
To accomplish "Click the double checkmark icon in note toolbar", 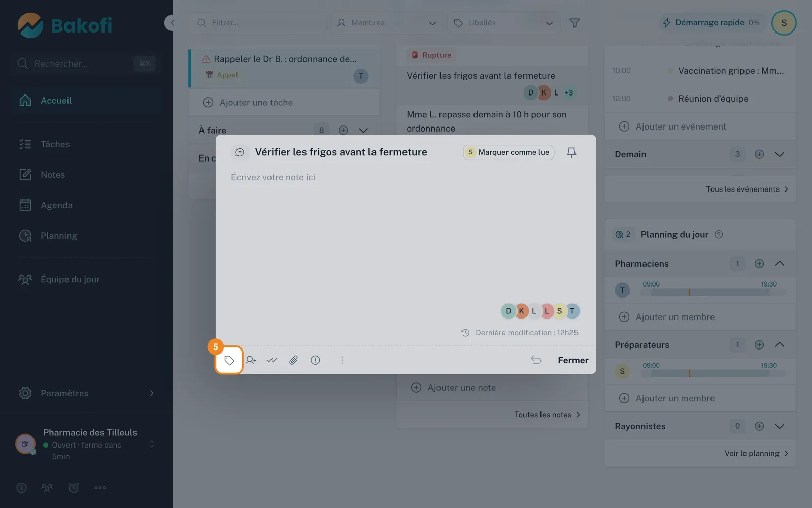I will pyautogui.click(x=272, y=360).
